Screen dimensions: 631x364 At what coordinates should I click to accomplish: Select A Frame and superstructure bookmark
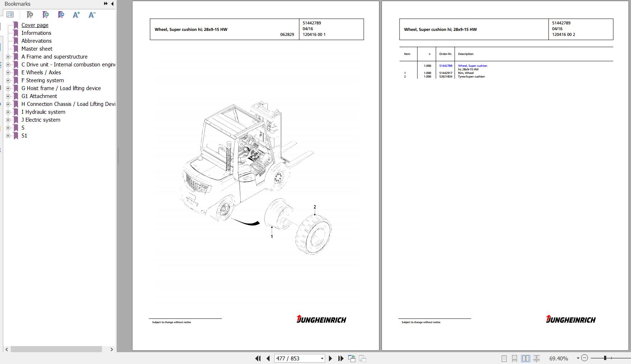(x=55, y=57)
